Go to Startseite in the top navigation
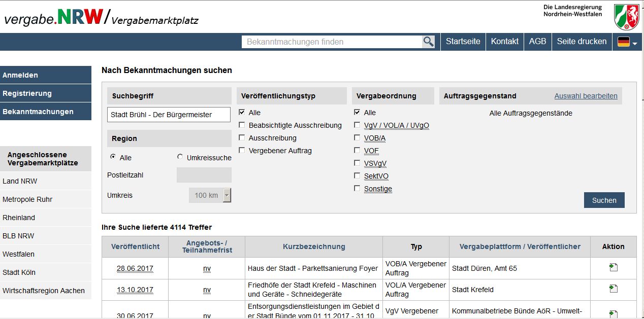The width and height of the screenshot is (644, 319). pyautogui.click(x=463, y=42)
